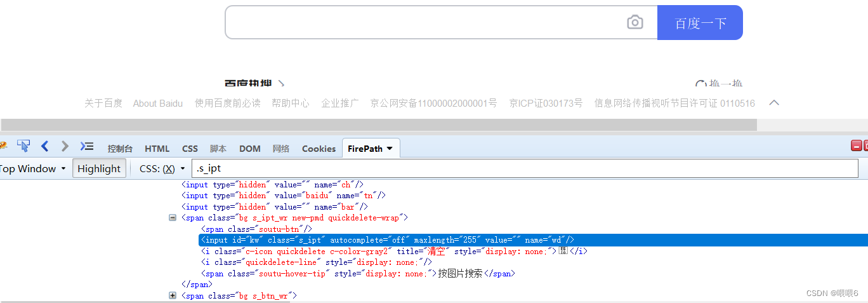Switch to the Cookies tab

coord(319,149)
